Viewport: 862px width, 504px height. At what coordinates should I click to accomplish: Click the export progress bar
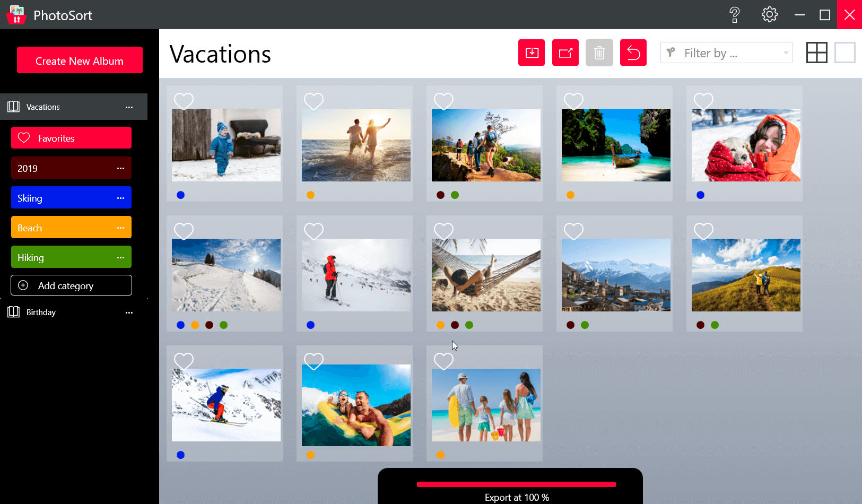click(x=516, y=484)
